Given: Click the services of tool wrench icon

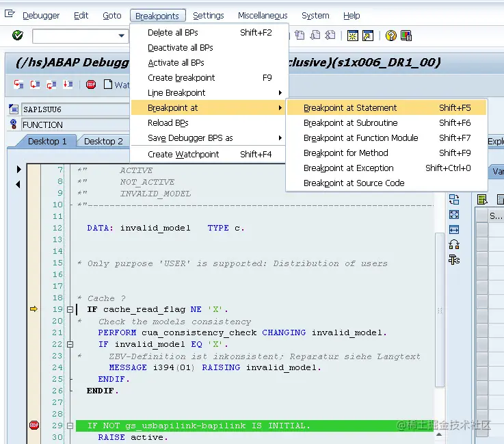Looking at the screenshot, I should pos(454,259).
